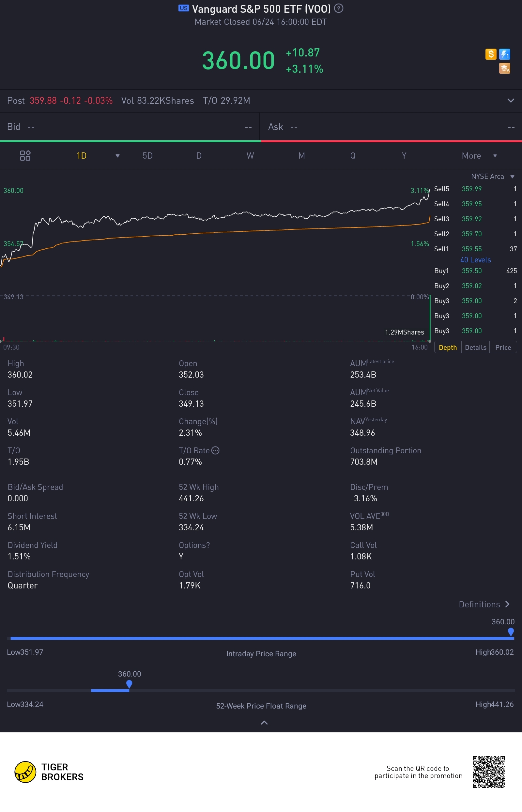Screen dimensions: 522x812
Task: Tap the promotion QR code
Action: [488, 772]
